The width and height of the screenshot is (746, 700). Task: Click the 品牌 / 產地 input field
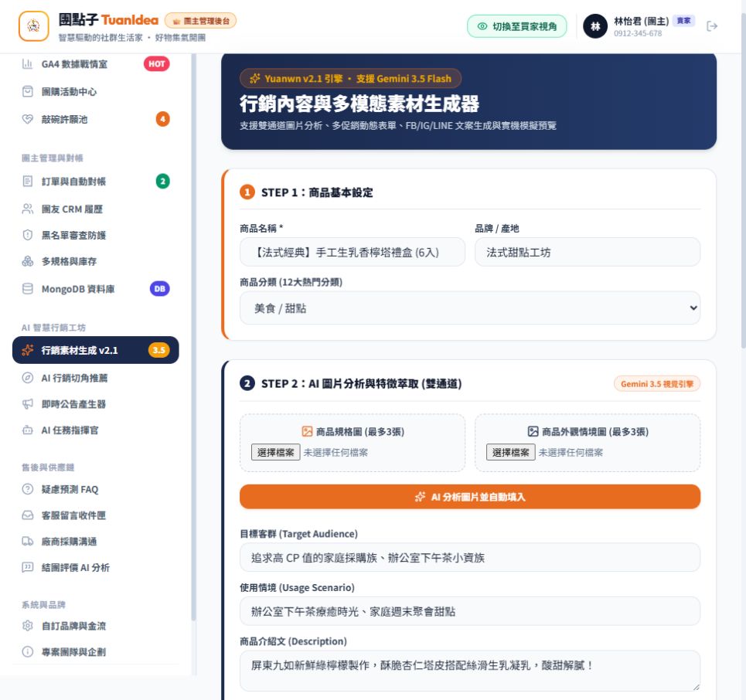tap(587, 252)
